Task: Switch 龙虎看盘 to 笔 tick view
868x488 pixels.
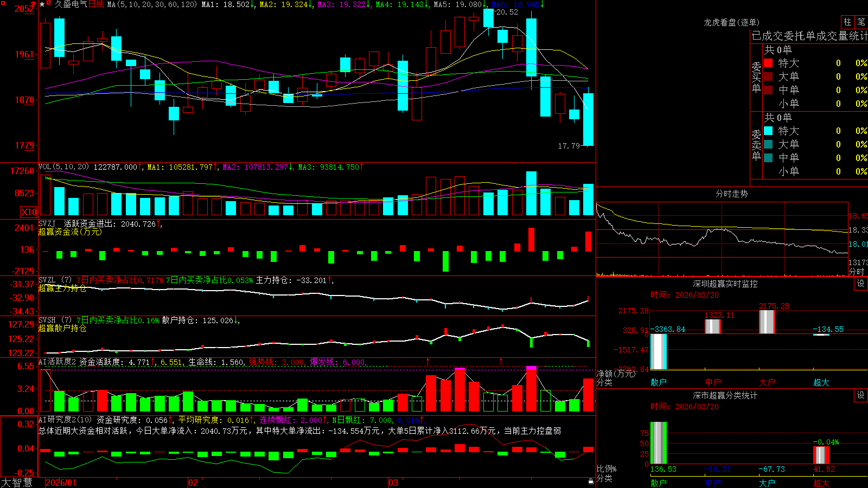Action: pos(861,22)
